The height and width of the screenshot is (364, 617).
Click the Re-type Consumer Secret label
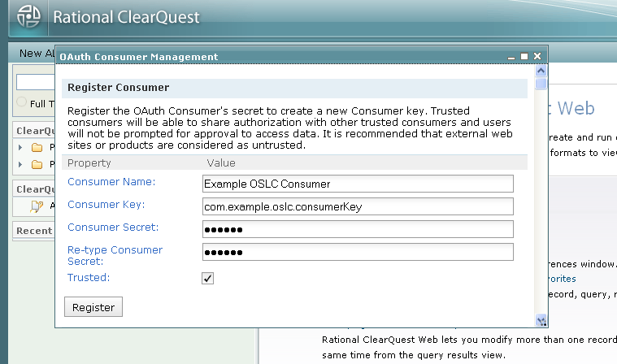click(115, 255)
